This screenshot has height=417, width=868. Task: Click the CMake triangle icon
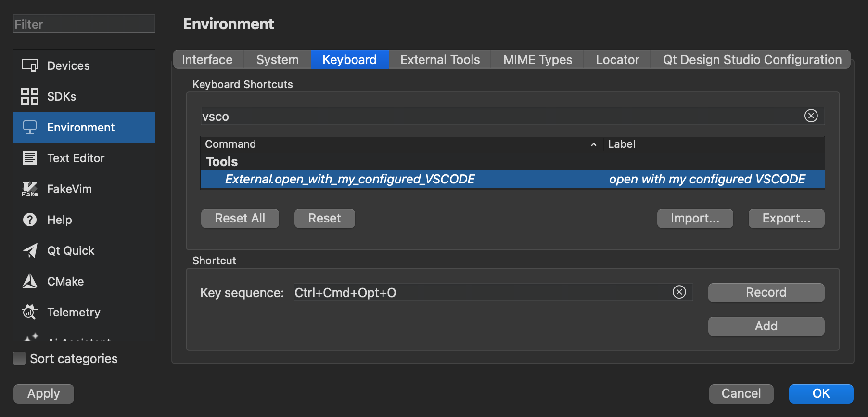coord(30,281)
